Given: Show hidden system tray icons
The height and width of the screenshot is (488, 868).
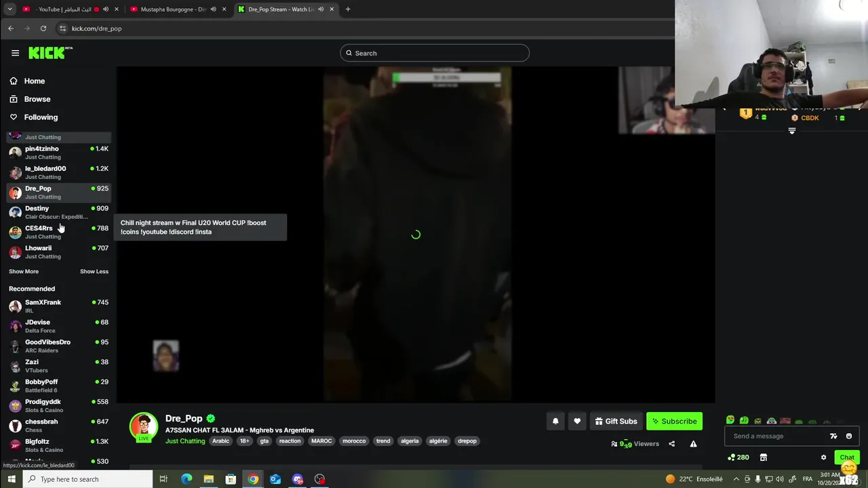Looking at the screenshot, I should 736,479.
